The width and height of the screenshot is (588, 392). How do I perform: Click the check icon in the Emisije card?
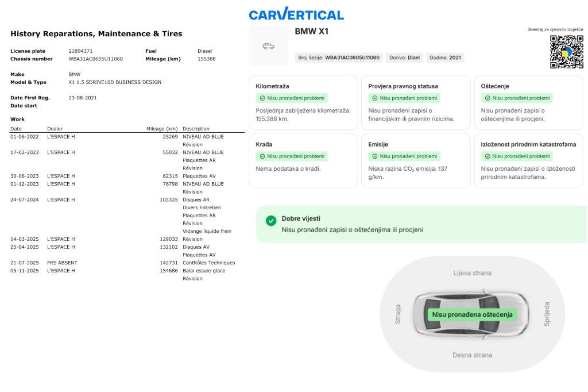point(375,156)
